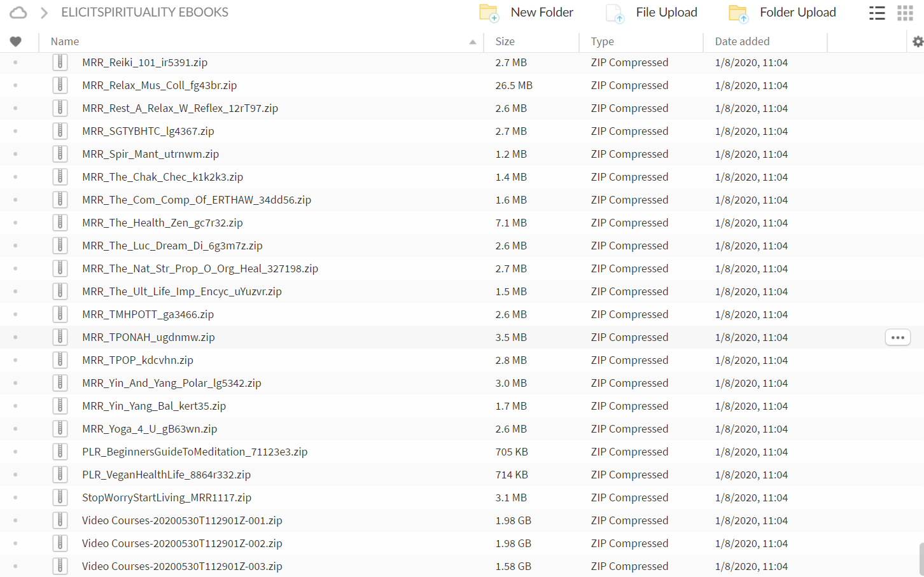The width and height of the screenshot is (924, 577).
Task: Switch to list view
Action: tap(877, 13)
